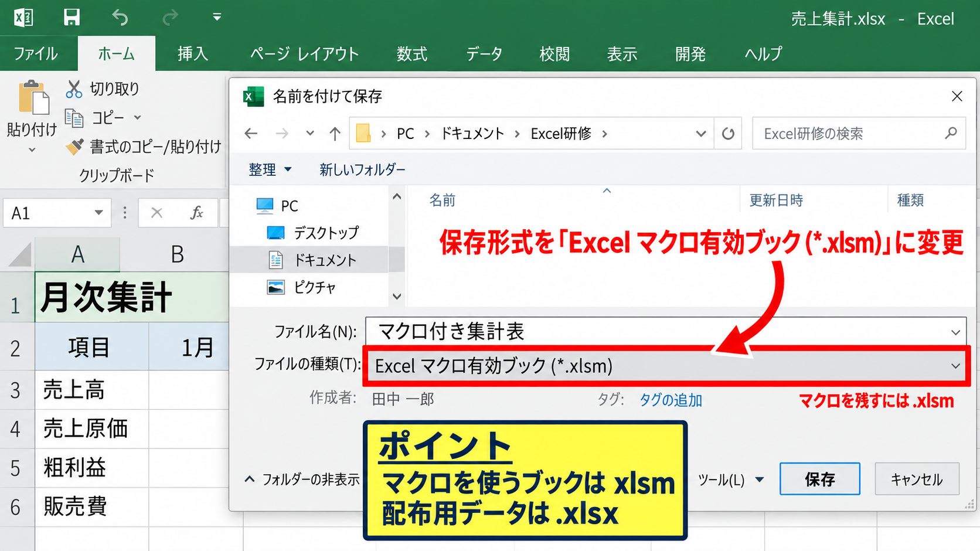This screenshot has width=980, height=551.
Task: Click the Excel研修の検索 search box
Action: [859, 134]
